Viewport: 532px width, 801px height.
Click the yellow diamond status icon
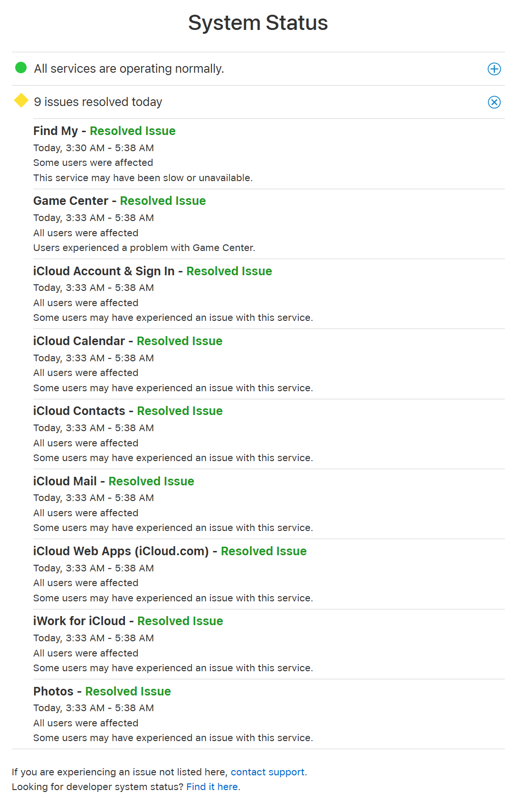tap(21, 101)
